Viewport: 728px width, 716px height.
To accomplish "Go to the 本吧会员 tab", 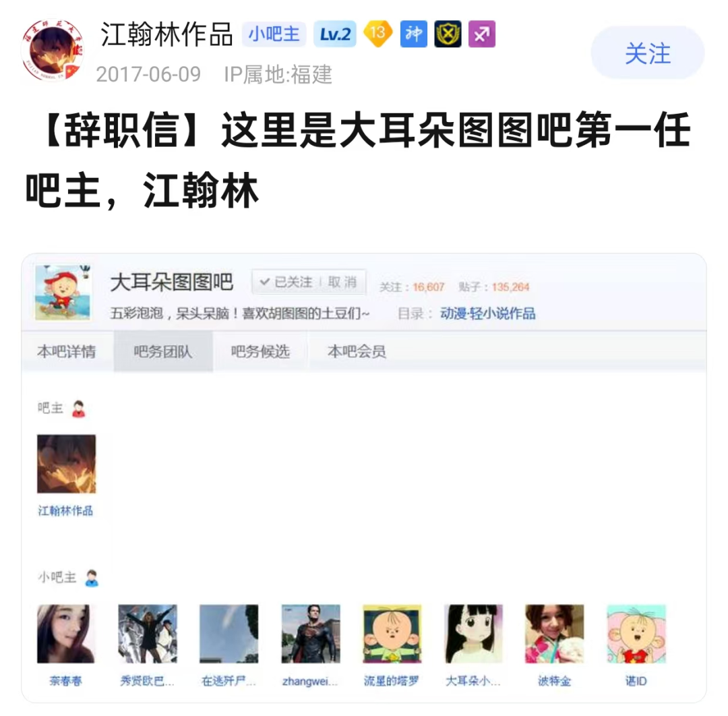I will click(x=357, y=351).
